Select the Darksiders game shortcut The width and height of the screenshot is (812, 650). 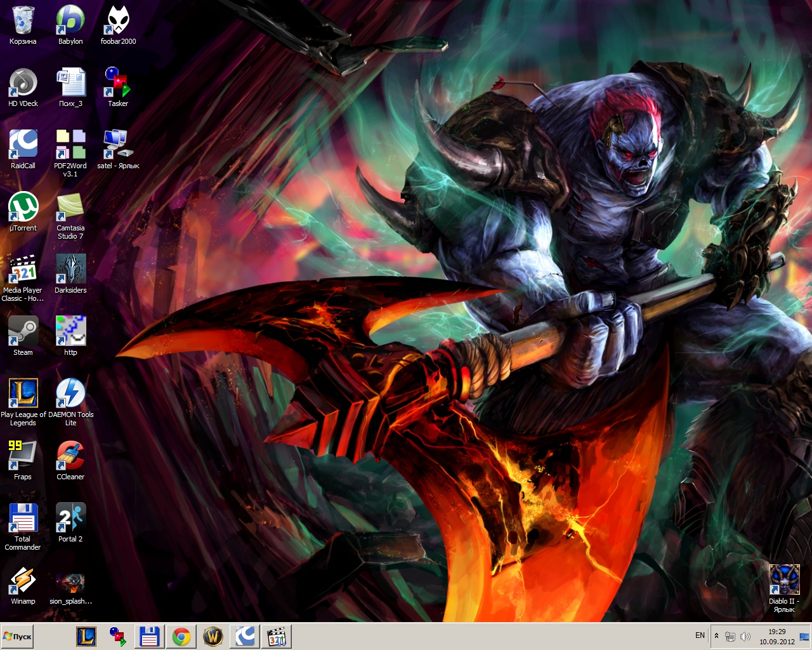click(x=70, y=274)
